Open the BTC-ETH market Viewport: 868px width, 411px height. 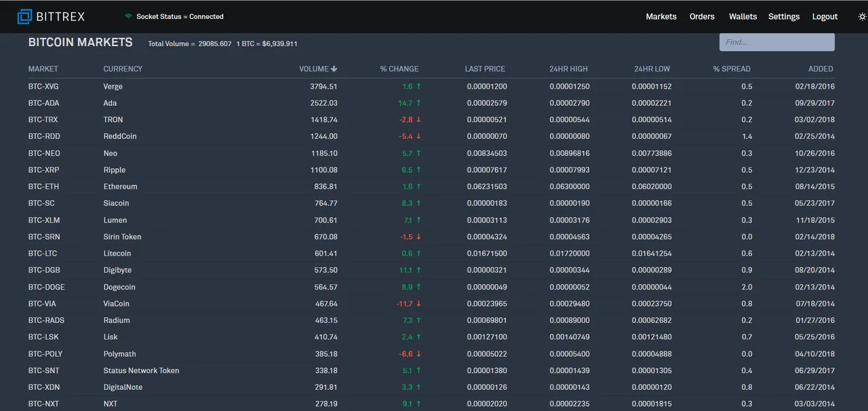pyautogui.click(x=43, y=187)
